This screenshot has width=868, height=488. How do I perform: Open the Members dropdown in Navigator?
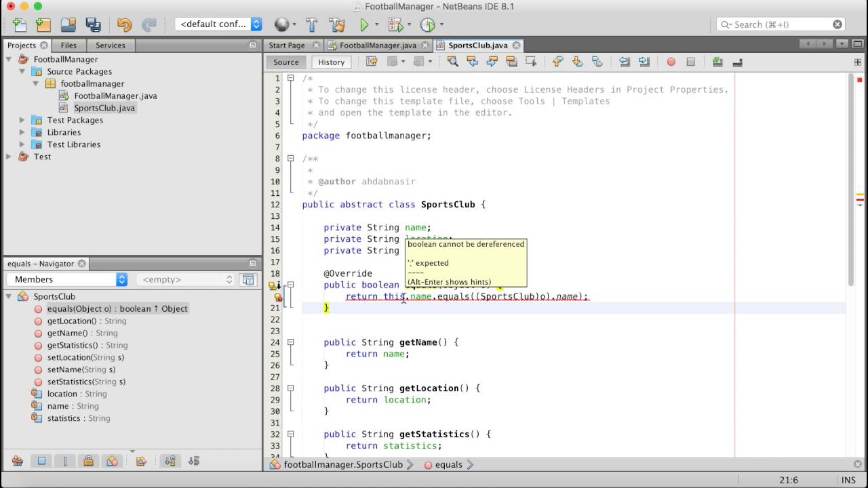coord(67,279)
